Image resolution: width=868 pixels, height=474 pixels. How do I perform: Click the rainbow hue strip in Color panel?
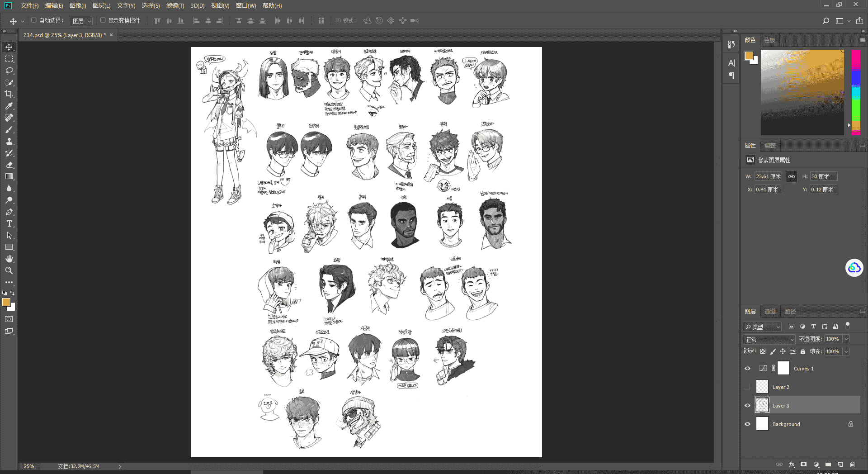pos(856,92)
